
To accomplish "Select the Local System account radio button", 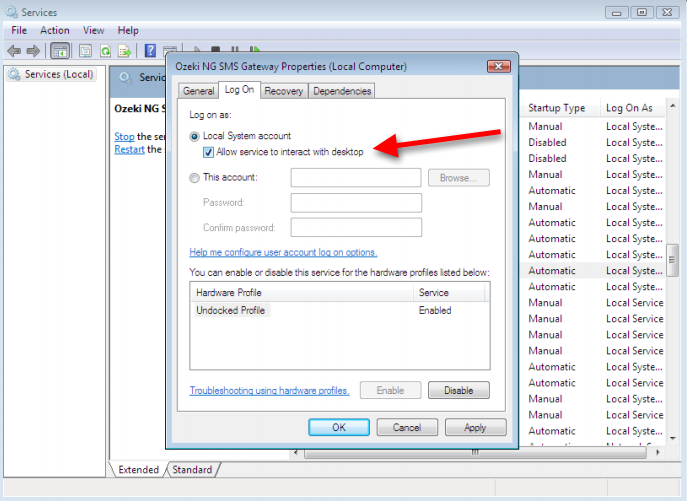I will coord(194,136).
